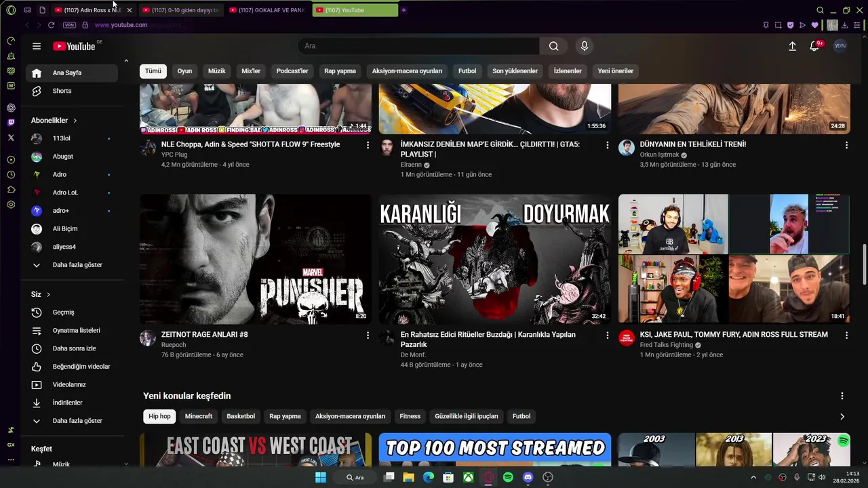Open more options for Yeni konular keşfedin
The image size is (868, 488).
pyautogui.click(x=842, y=396)
